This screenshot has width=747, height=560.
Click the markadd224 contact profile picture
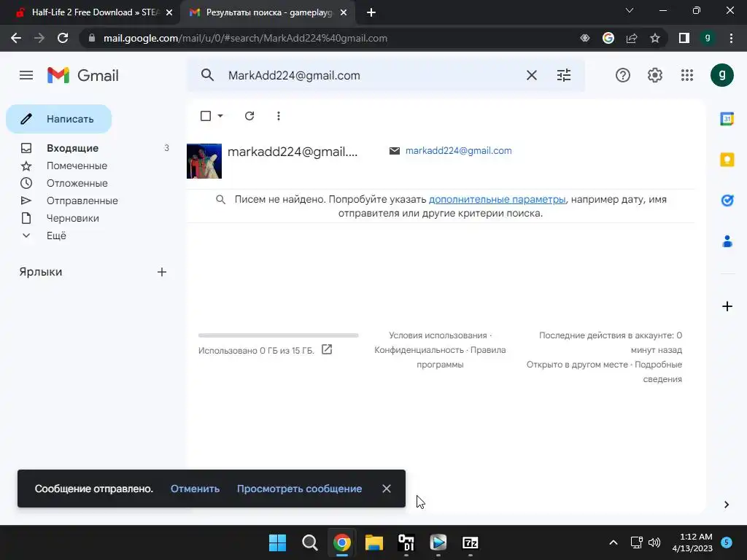pos(204,161)
